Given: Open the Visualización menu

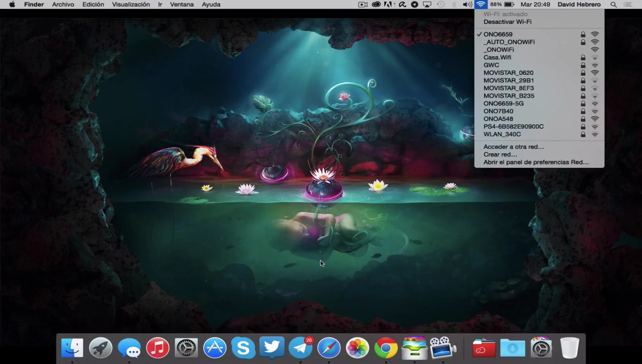Looking at the screenshot, I should tap(131, 4).
